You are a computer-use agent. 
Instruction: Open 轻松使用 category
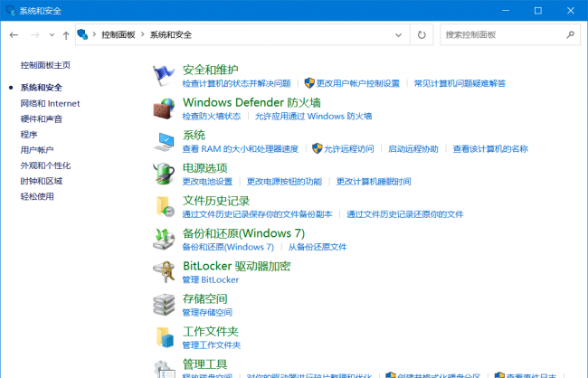pyautogui.click(x=37, y=196)
